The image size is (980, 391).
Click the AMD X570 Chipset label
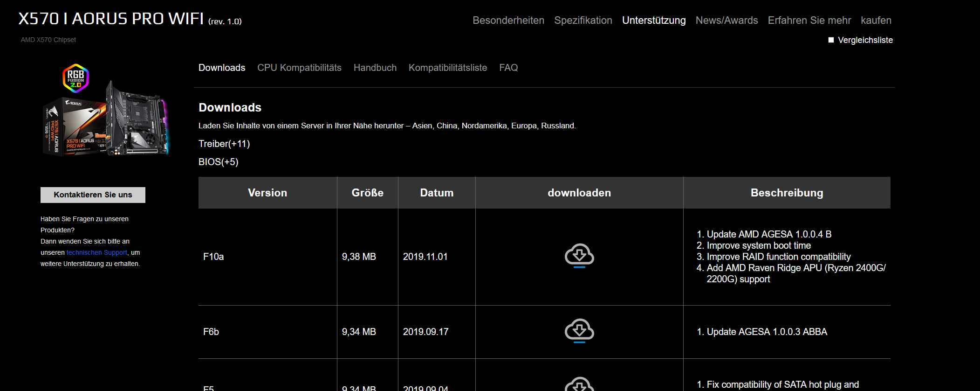click(x=48, y=40)
